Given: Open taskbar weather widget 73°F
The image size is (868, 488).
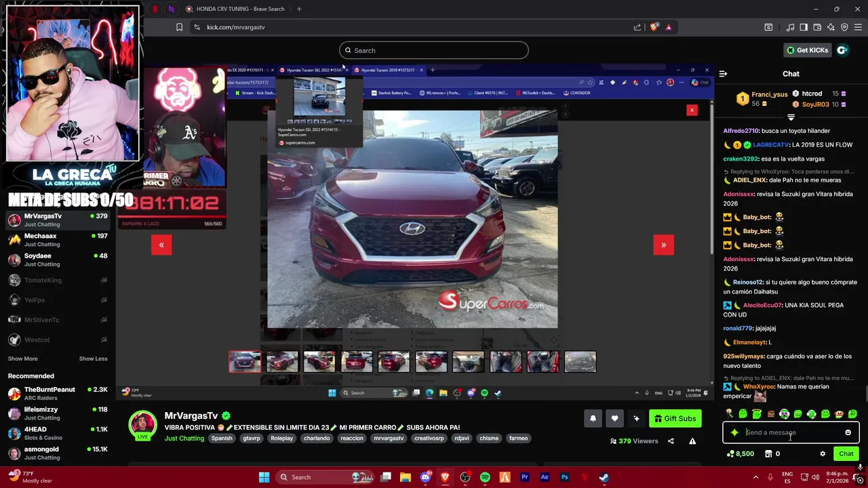Looking at the screenshot, I should [x=31, y=477].
